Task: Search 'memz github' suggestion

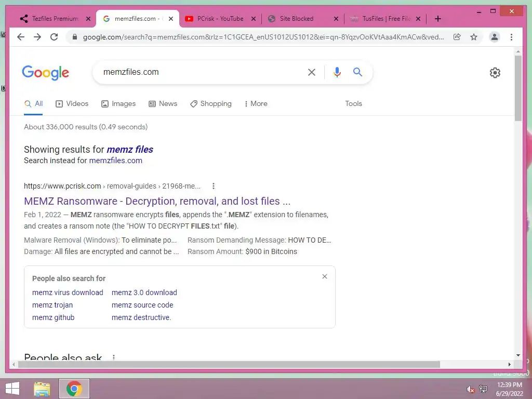Action: [54, 317]
